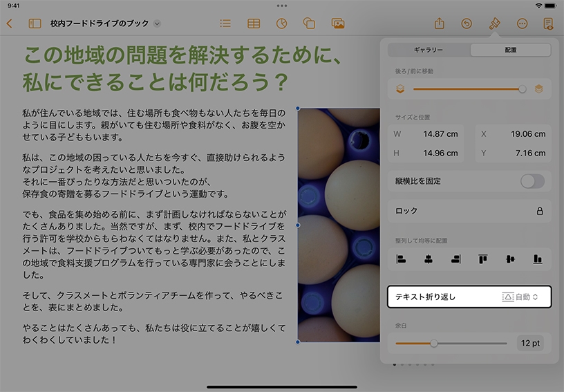Viewport: 564px width, 392px height.
Task: Expand the document title dropdown chevron
Action: coord(157,24)
